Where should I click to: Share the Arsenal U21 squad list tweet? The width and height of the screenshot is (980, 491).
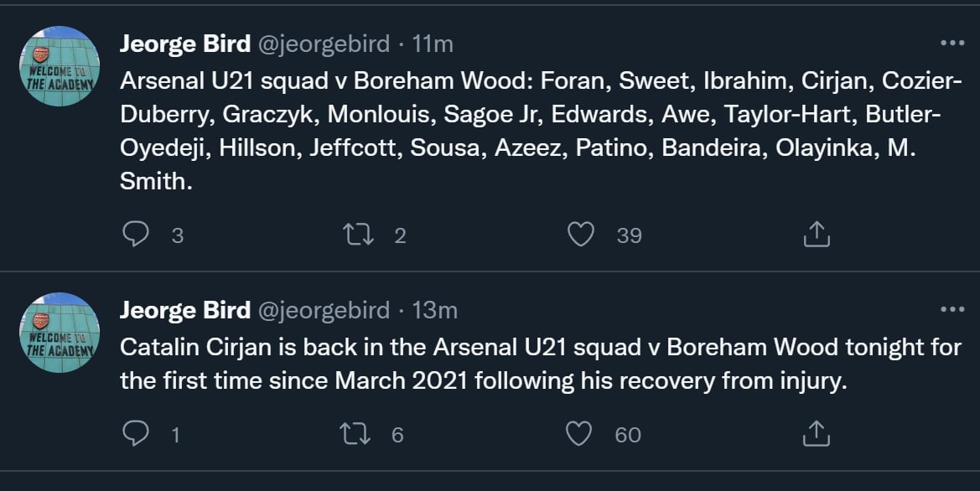click(816, 235)
